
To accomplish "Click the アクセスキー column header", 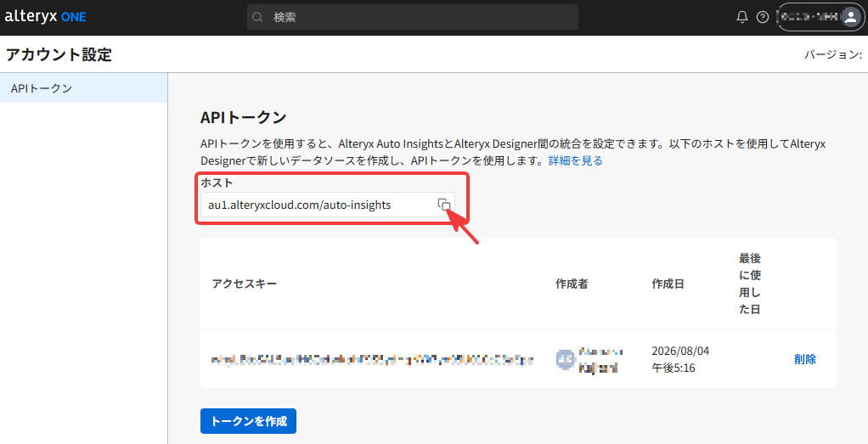I will point(244,284).
